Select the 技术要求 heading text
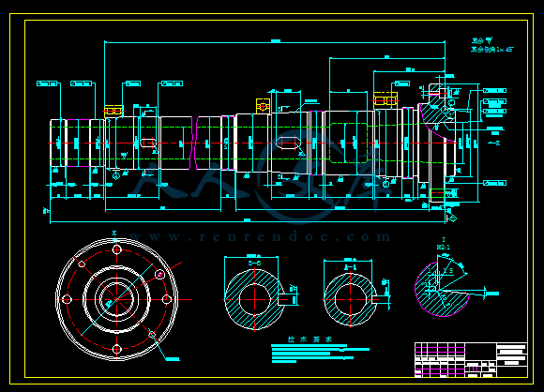The width and height of the screenshot is (544, 392). click(x=310, y=339)
